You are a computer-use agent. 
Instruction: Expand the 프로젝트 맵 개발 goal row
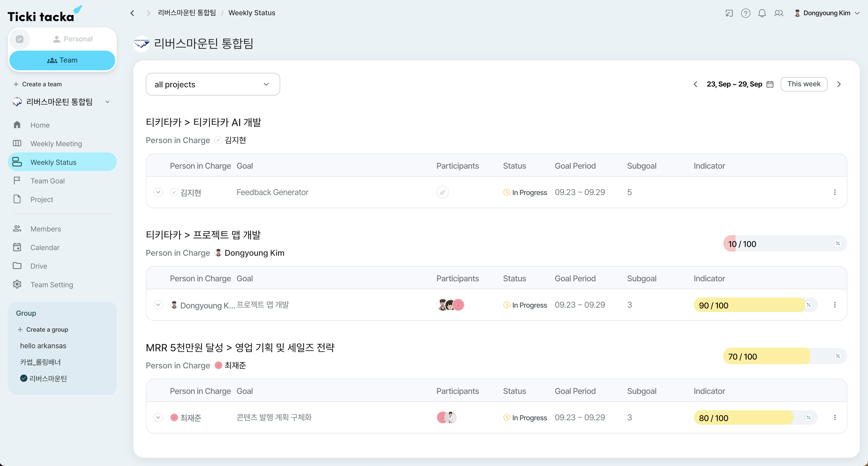[x=158, y=305]
